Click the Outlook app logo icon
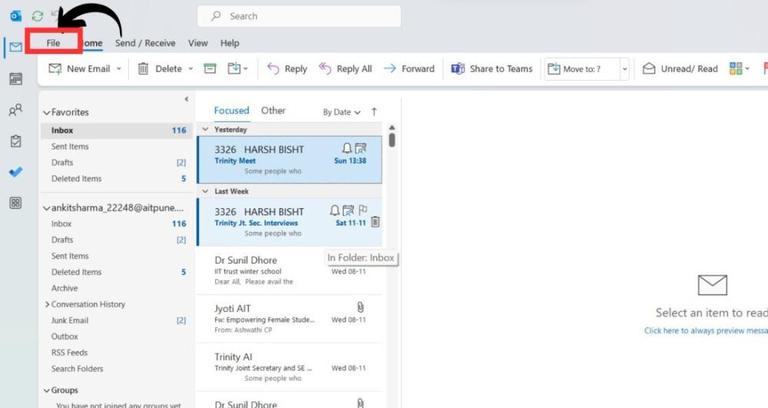Screen dimensions: 768x408 coord(16,16)
